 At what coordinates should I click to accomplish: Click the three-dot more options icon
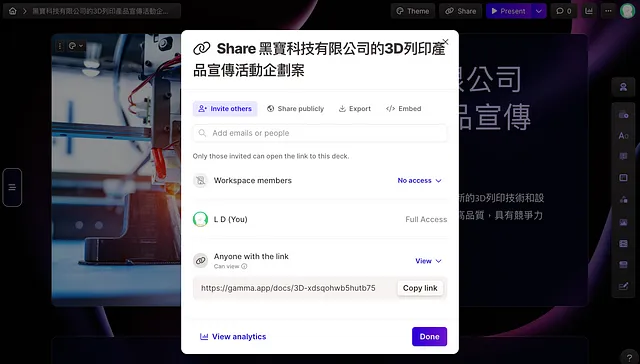(x=608, y=11)
